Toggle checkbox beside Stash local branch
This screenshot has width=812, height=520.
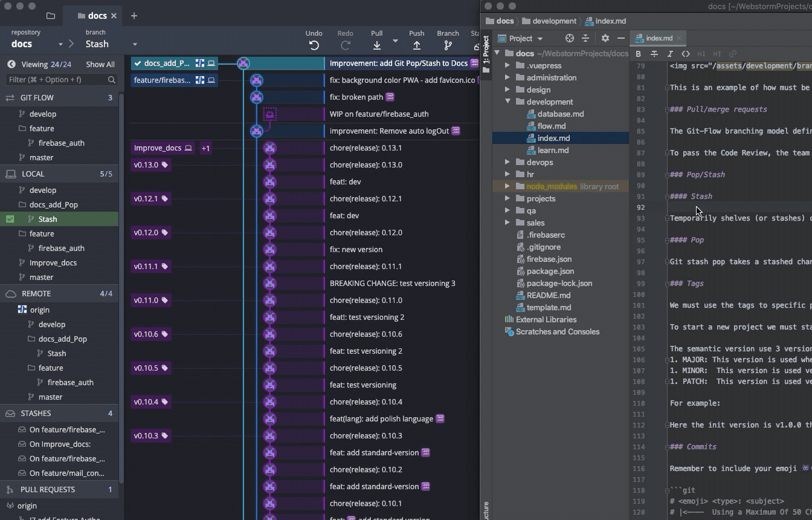(10, 219)
